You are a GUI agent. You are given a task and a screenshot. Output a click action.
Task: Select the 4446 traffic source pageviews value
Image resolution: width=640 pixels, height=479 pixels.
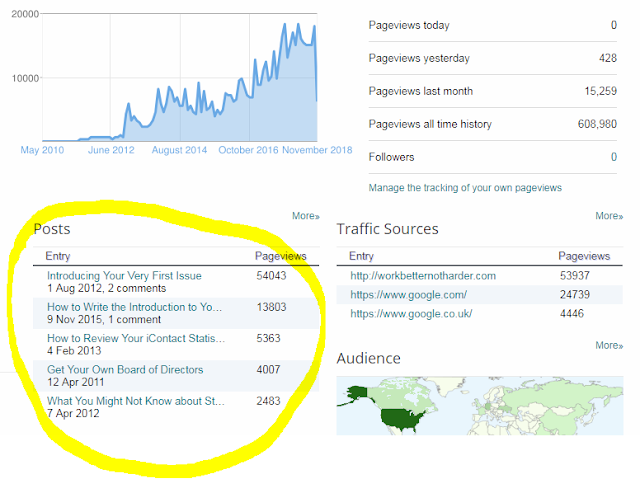click(572, 314)
